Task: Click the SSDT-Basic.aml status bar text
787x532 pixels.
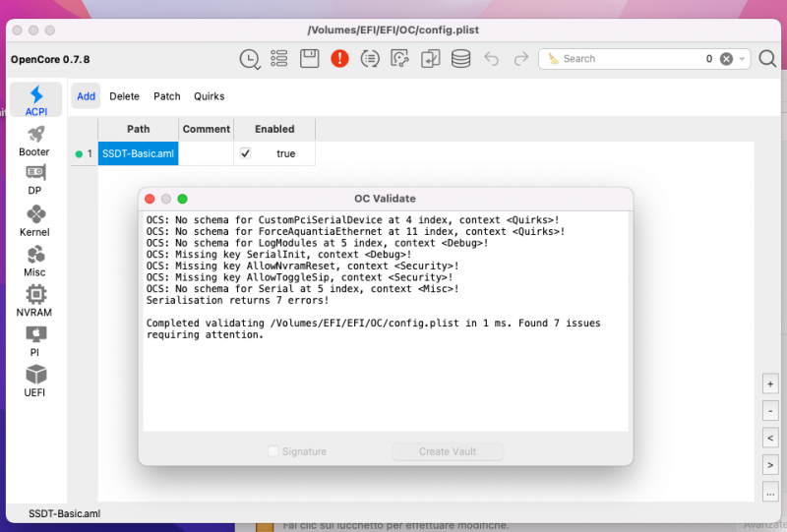Action: (x=64, y=513)
